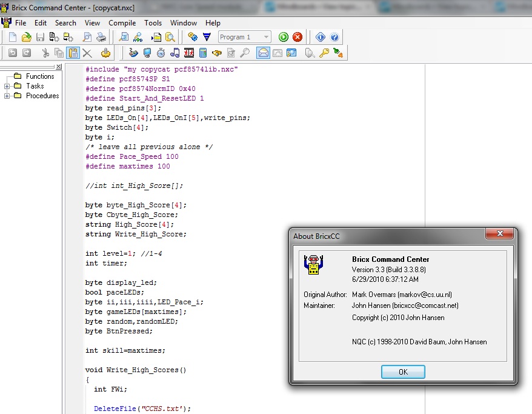Click the Download program icon
Screen dimensions: 532x414
pyautogui.click(x=207, y=37)
